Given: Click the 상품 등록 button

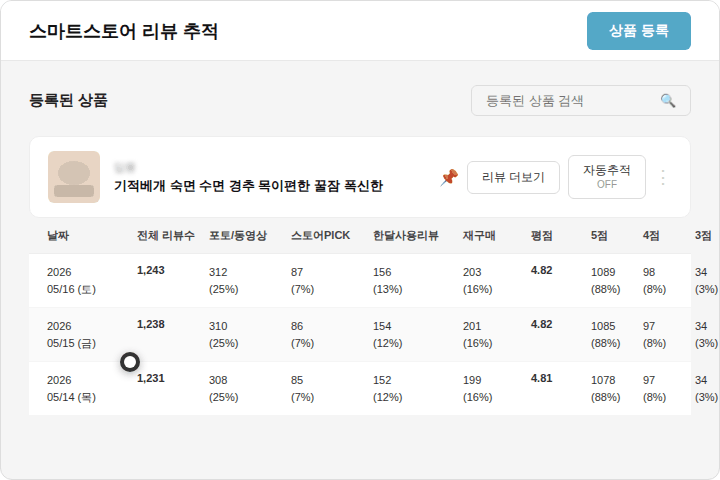Looking at the screenshot, I should tap(638, 31).
